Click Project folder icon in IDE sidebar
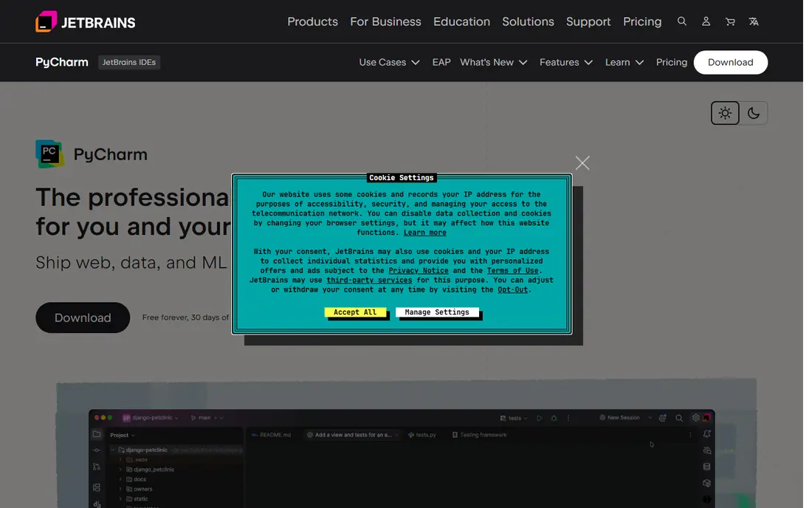This screenshot has width=812, height=508. [x=97, y=434]
